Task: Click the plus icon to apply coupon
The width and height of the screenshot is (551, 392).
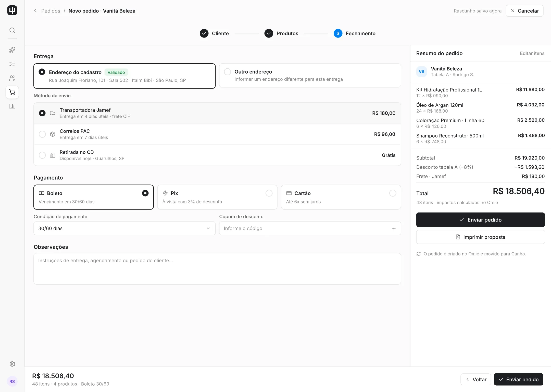Action: coord(394,228)
